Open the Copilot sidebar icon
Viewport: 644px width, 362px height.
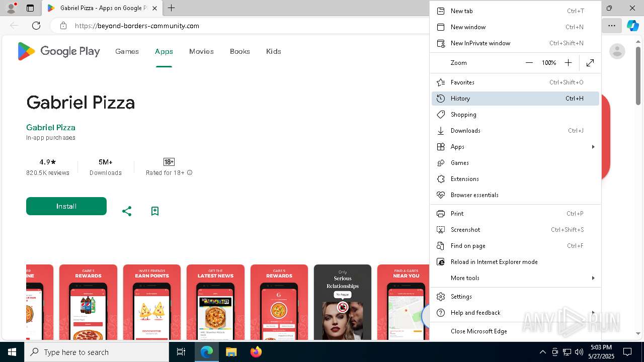pos(632,26)
